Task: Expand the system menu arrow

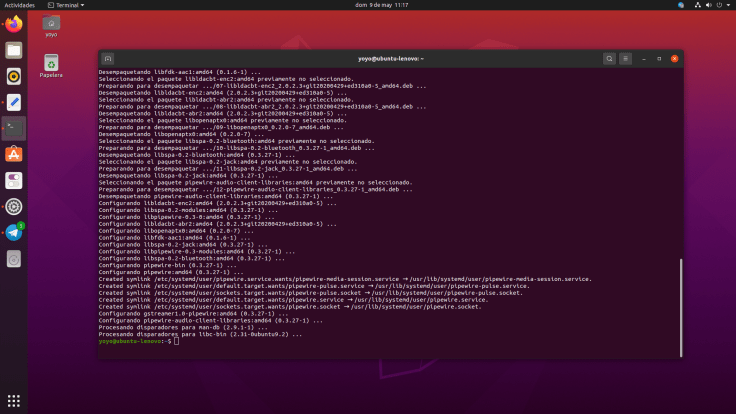Action: 727,5
